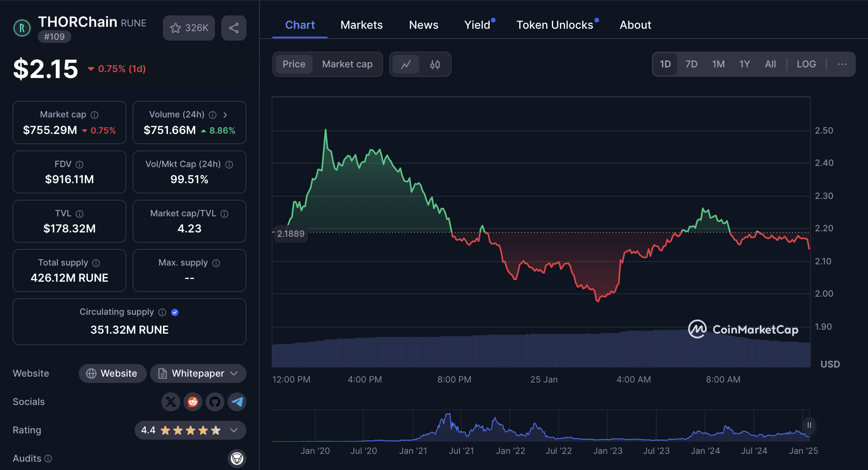The height and width of the screenshot is (470, 868).
Task: Select 1M time range
Action: click(x=718, y=64)
